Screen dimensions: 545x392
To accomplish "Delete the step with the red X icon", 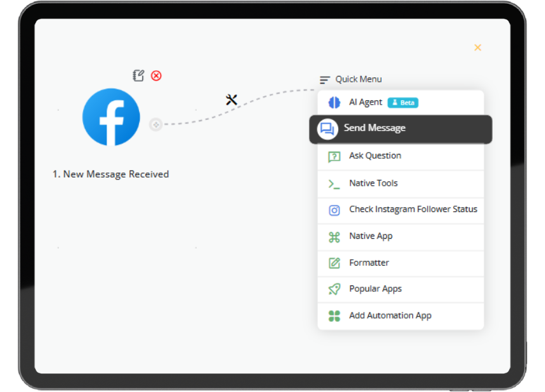I will [x=156, y=75].
